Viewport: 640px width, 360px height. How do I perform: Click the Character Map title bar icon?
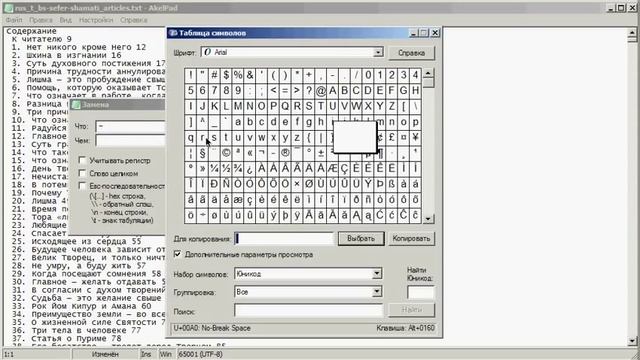coord(173,33)
